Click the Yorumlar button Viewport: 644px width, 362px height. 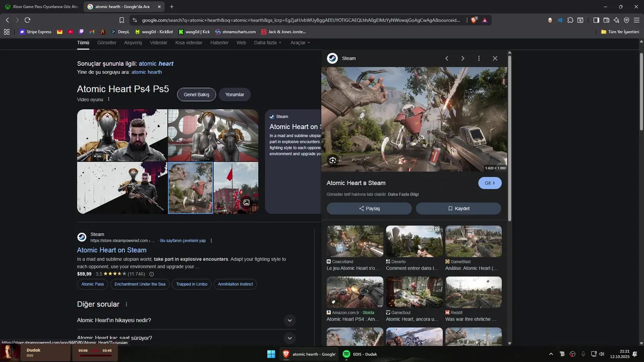click(234, 95)
